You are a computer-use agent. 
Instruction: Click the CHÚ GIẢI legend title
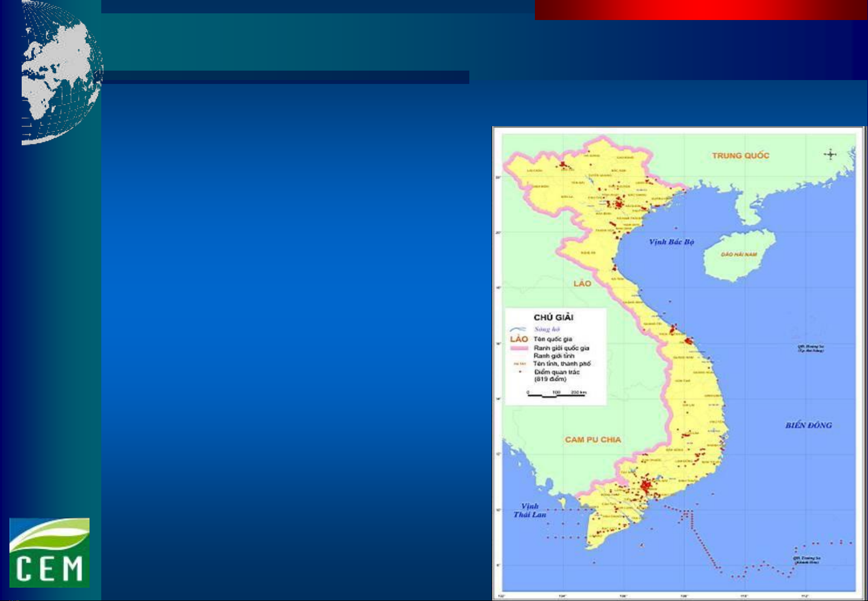click(553, 317)
